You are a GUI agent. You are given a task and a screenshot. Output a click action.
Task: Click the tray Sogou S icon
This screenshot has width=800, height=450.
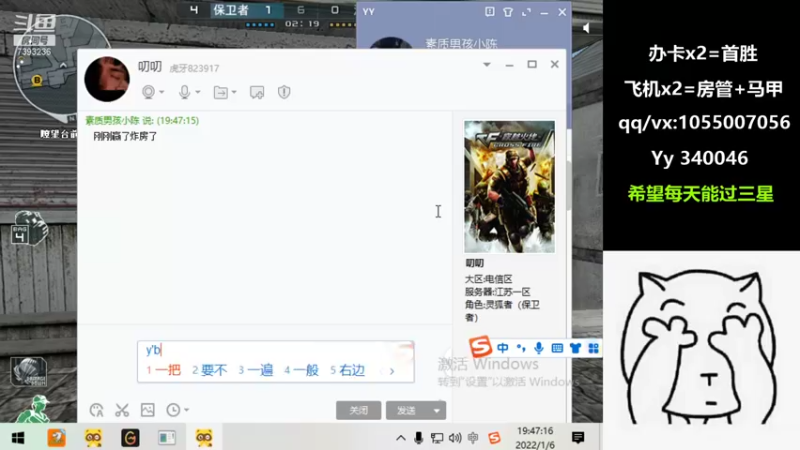click(x=494, y=438)
